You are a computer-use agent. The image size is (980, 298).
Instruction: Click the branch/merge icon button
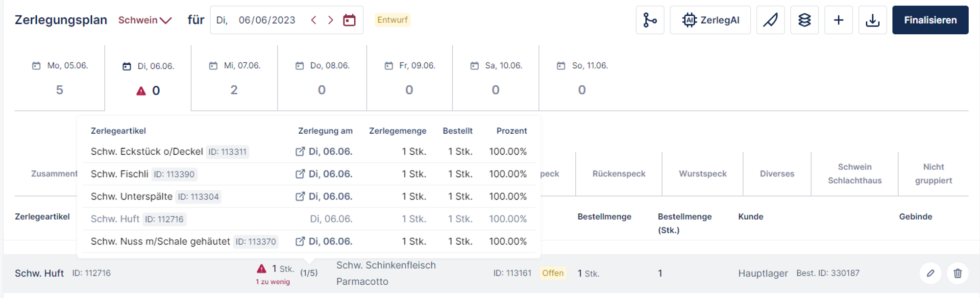pyautogui.click(x=650, y=20)
